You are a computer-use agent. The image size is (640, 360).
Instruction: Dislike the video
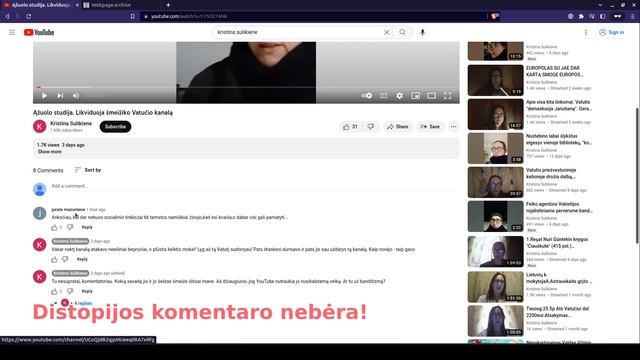(x=371, y=127)
